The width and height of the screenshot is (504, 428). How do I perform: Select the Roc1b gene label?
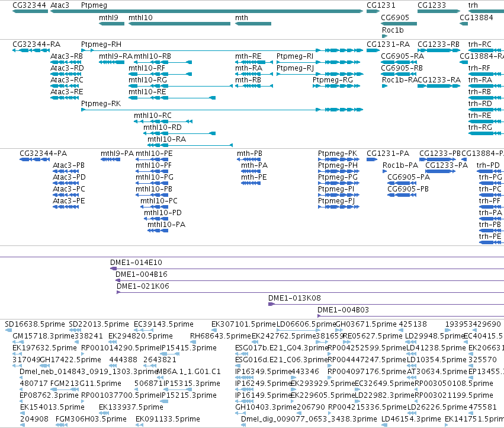tap(393, 30)
